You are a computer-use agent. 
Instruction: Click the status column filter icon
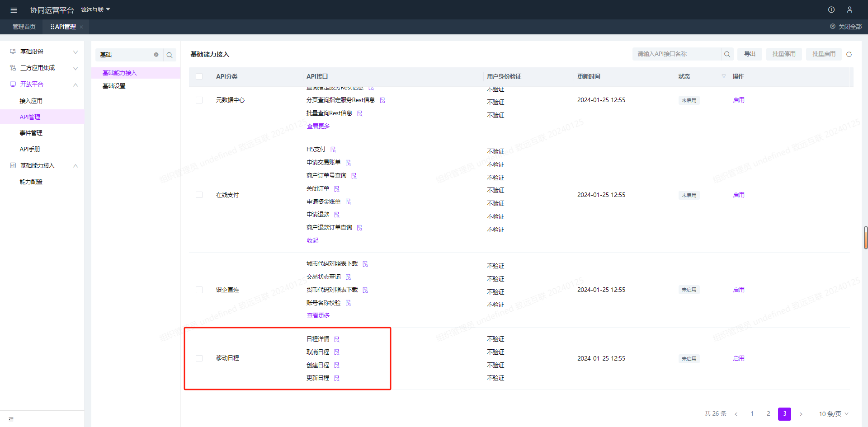(723, 76)
